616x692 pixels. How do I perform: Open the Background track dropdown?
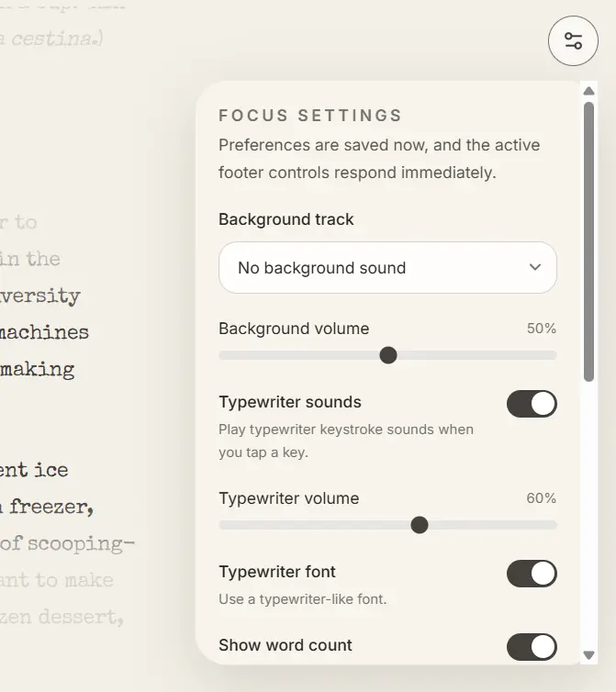[387, 267]
